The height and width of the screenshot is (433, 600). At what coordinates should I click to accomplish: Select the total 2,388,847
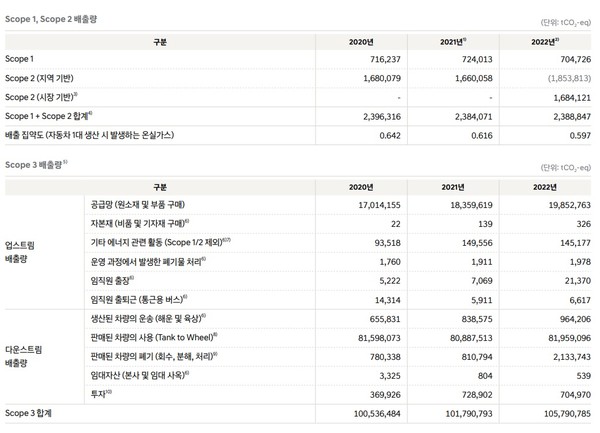(572, 117)
